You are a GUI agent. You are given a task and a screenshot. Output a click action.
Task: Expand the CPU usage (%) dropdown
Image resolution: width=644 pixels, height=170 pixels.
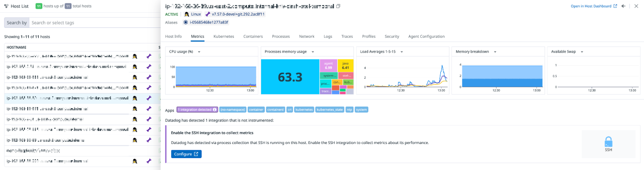199,52
